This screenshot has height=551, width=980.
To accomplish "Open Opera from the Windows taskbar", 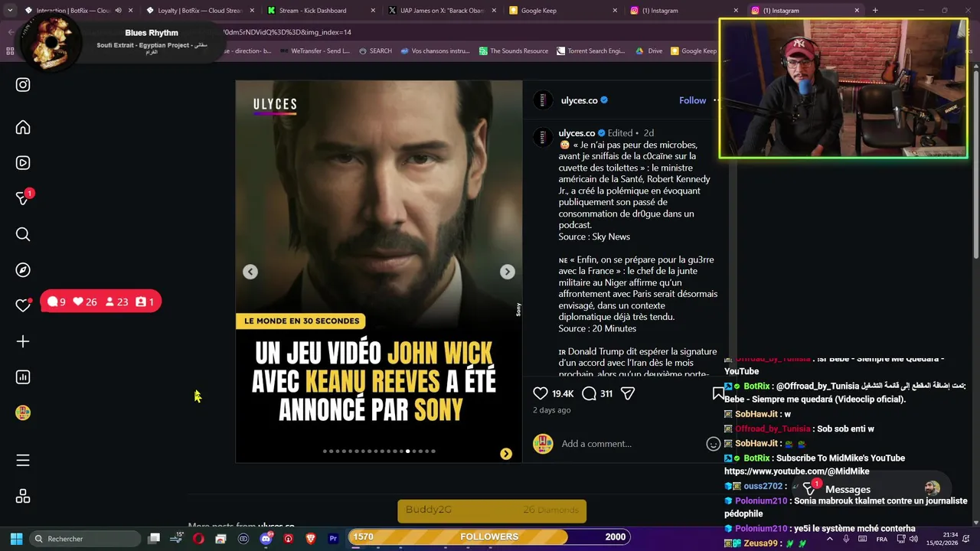I will coord(198,539).
